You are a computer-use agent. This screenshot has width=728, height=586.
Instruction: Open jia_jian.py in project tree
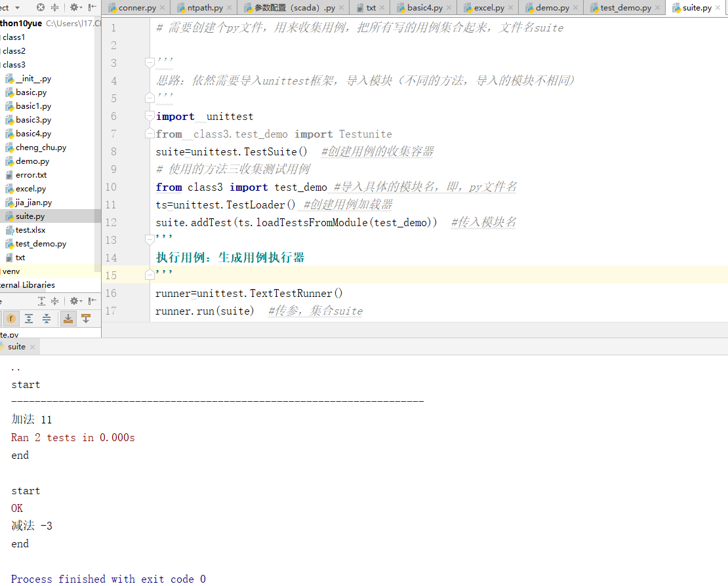coord(29,203)
